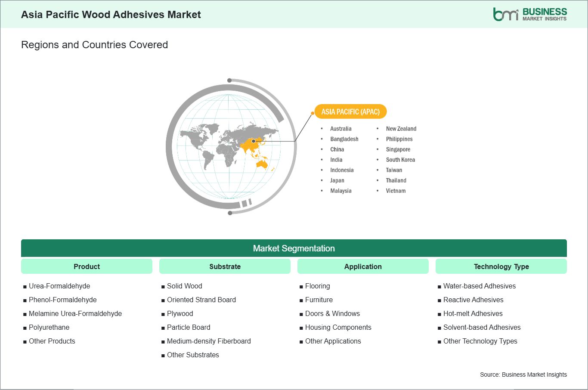Click the 'Regions and Countries Covered' heading
The image size is (588, 390).
(94, 45)
